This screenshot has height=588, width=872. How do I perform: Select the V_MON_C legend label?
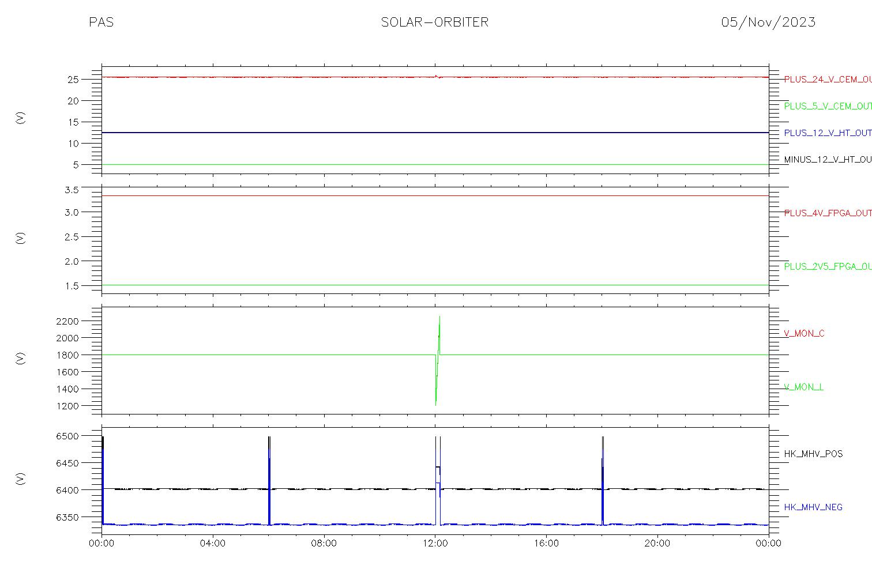point(804,334)
